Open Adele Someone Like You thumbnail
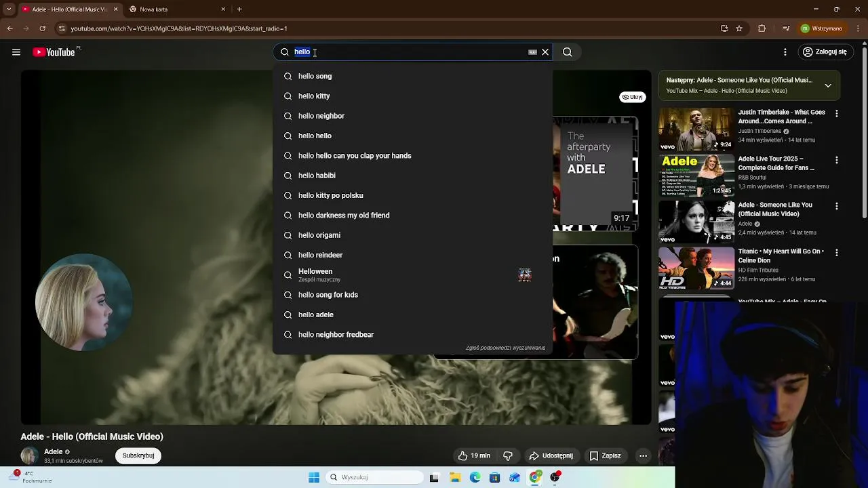Screen dimensions: 868x488 tap(696, 222)
